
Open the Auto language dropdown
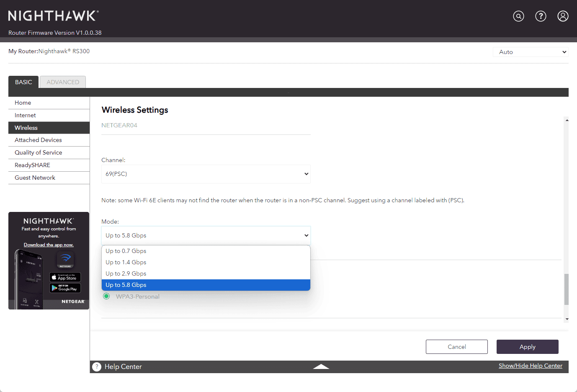pos(531,52)
